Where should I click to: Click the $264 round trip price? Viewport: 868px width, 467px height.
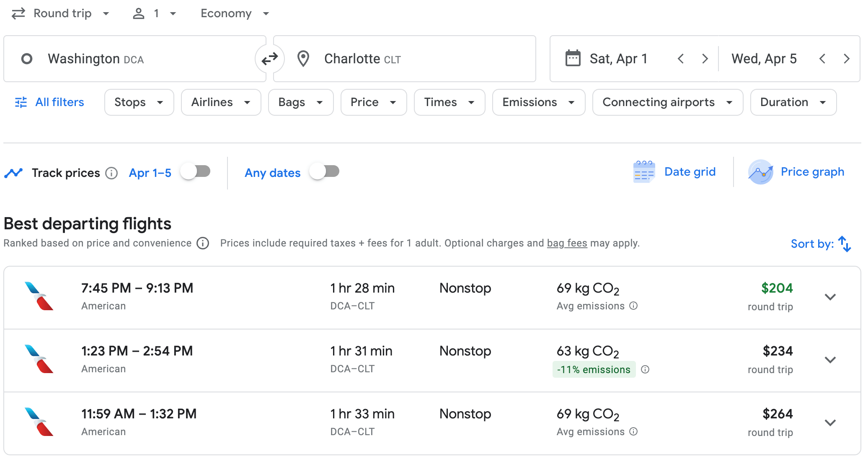point(778,414)
